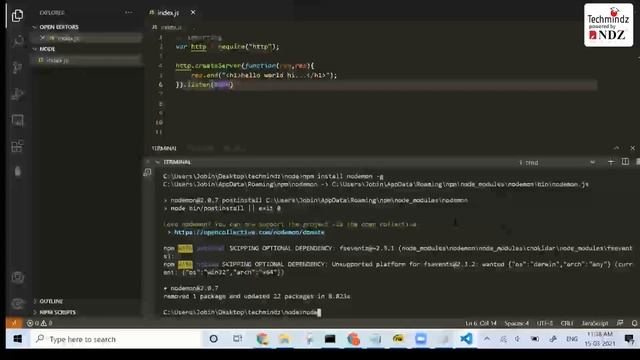Screen dimensions: 640x360
Task: Change encoding via UTF-8 status item
Action: tap(544, 323)
